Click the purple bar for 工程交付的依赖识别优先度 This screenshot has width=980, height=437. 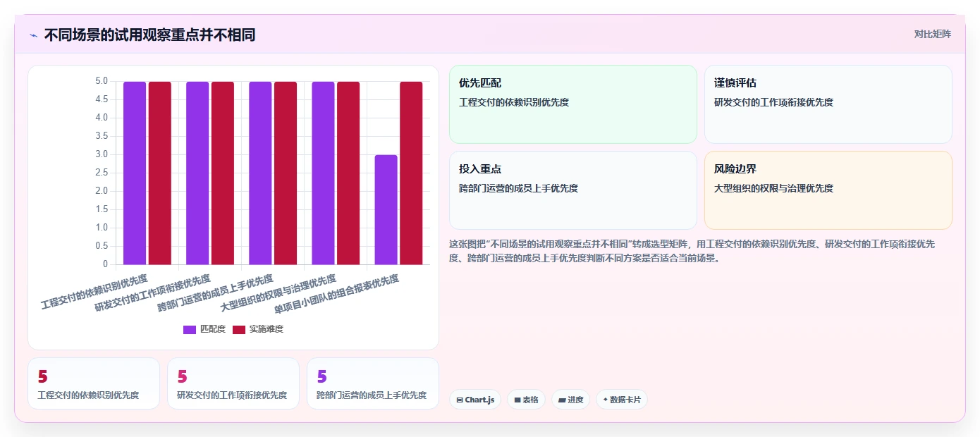(135, 173)
